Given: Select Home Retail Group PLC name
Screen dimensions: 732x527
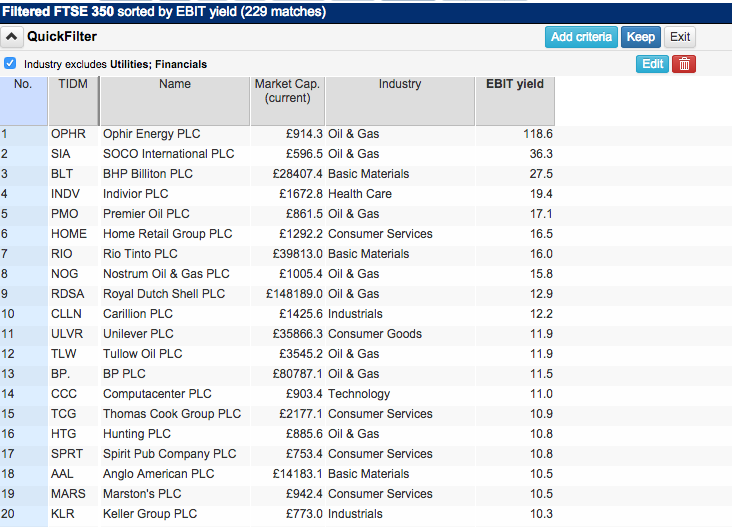Looking at the screenshot, I should click(168, 234).
